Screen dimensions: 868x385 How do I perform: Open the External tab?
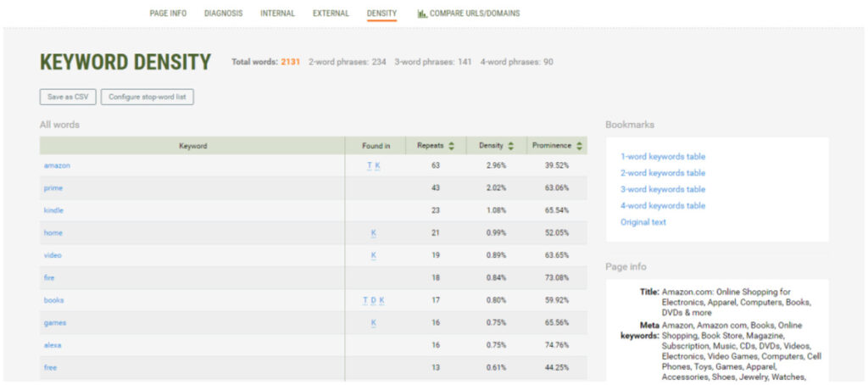coord(331,14)
